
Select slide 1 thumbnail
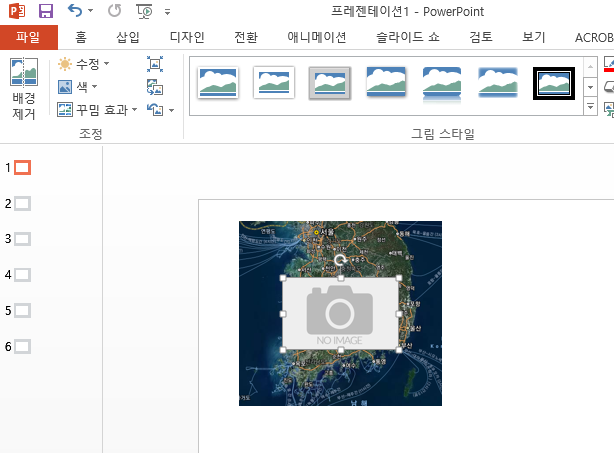click(x=22, y=168)
